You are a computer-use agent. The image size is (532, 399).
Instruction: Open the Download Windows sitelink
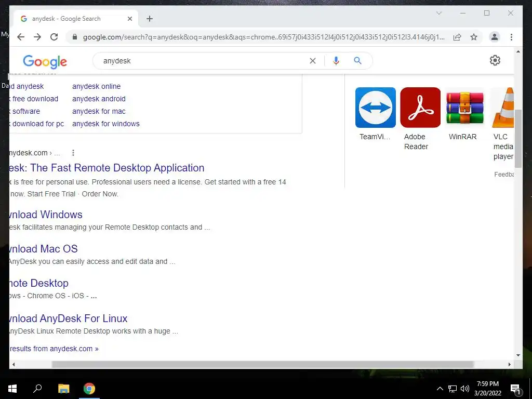[x=46, y=215]
